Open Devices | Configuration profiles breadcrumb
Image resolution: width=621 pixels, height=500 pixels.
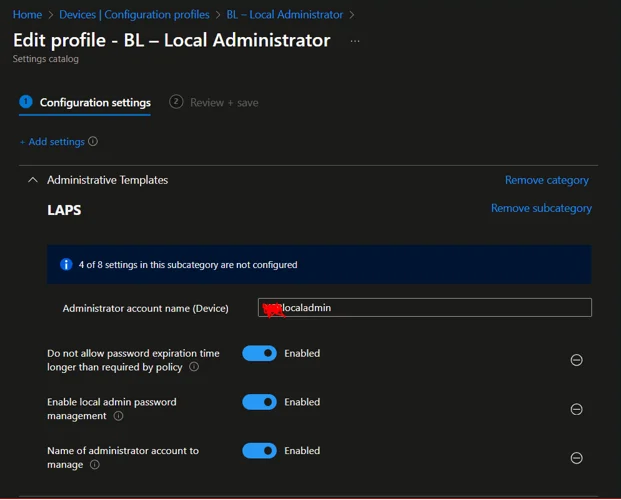(x=134, y=15)
